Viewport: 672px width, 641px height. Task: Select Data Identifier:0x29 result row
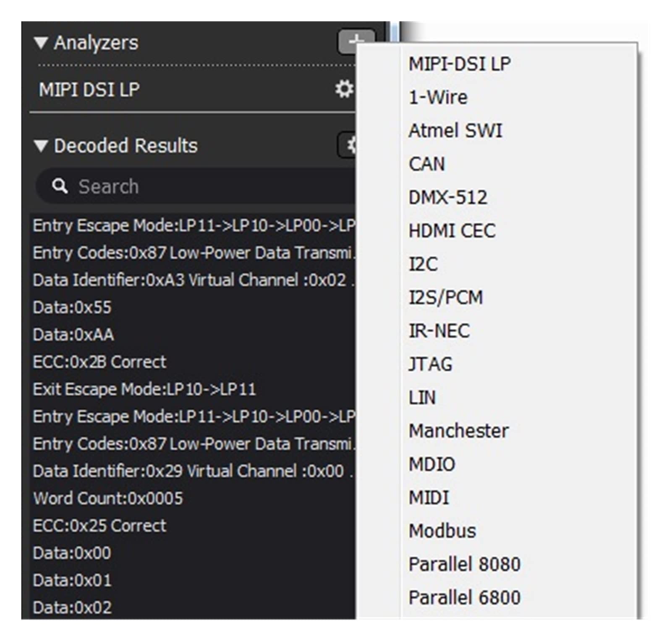point(193,471)
